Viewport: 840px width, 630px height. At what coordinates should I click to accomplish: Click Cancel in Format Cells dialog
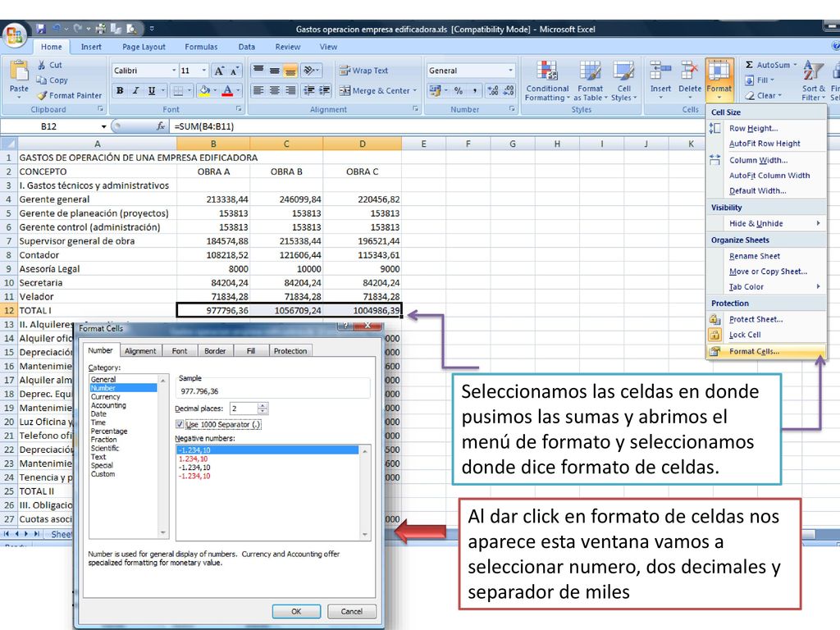351,611
